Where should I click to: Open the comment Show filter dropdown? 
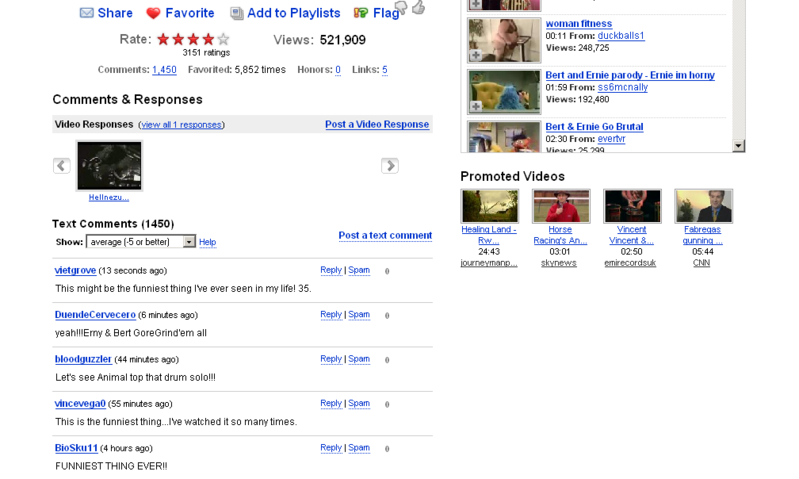pyautogui.click(x=189, y=242)
